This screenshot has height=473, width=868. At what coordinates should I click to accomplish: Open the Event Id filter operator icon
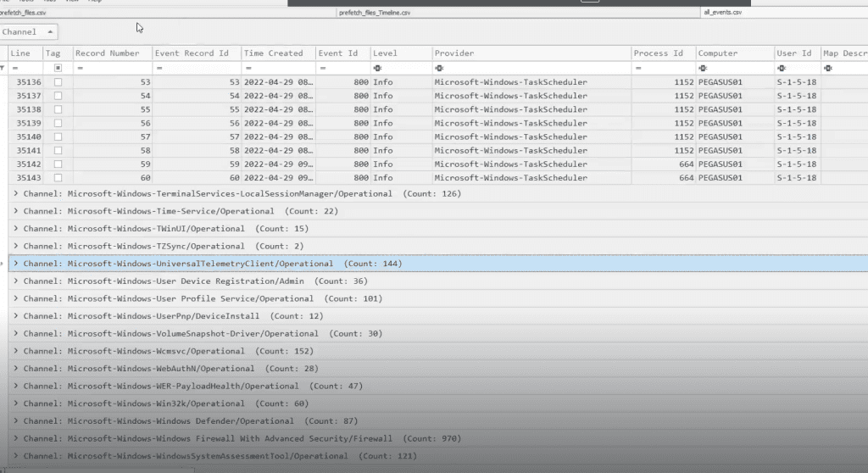pyautogui.click(x=323, y=68)
